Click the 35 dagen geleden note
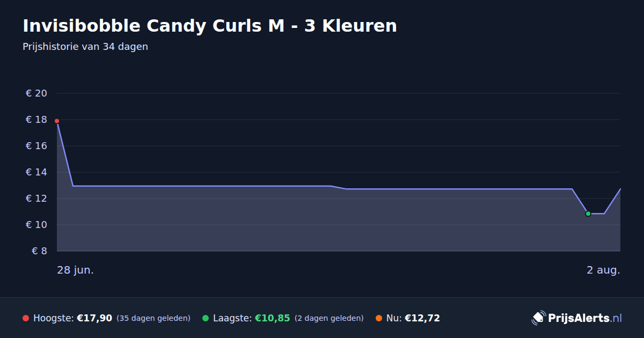Image resolution: width=644 pixels, height=338 pixels. tap(153, 318)
